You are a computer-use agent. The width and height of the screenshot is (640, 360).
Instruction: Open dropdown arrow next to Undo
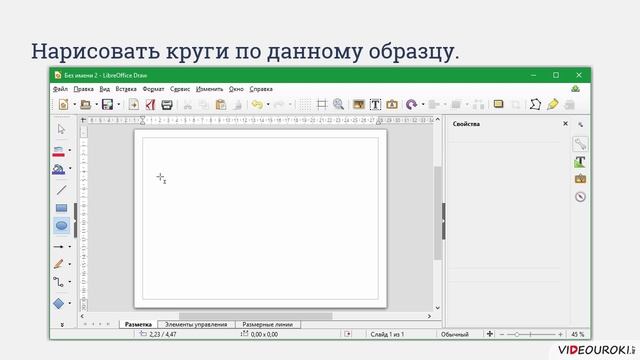click(268, 104)
